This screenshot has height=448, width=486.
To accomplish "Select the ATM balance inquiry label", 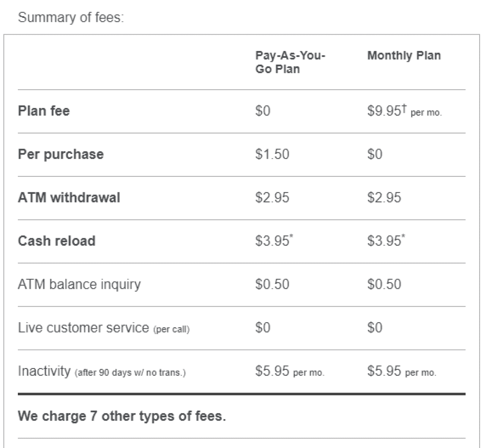I will (79, 284).
